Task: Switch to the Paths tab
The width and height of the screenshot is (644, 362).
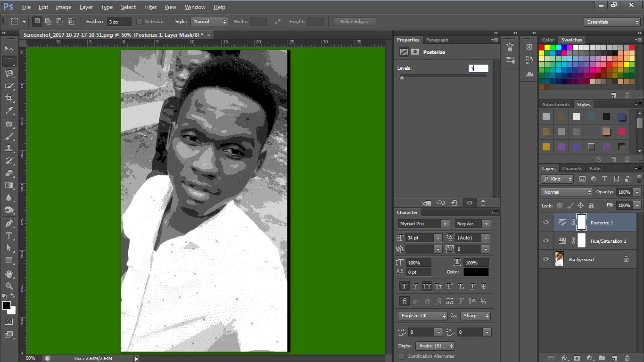Action: [x=595, y=168]
